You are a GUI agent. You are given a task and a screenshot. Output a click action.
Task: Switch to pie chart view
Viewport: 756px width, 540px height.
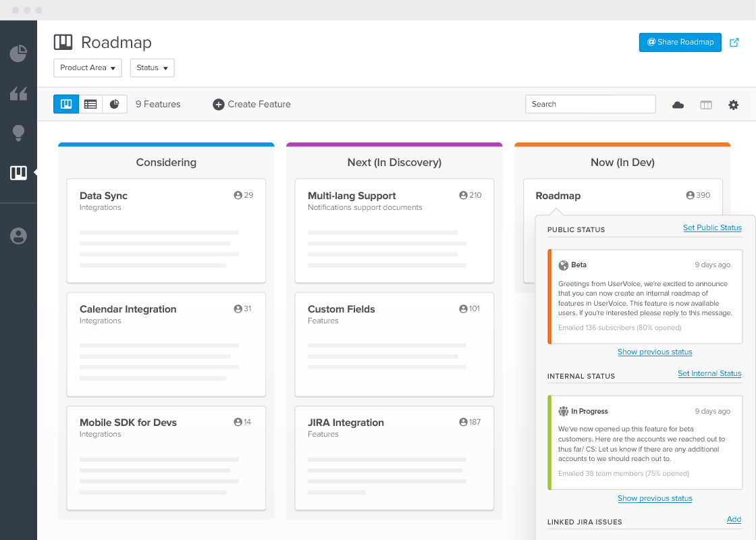pos(115,104)
